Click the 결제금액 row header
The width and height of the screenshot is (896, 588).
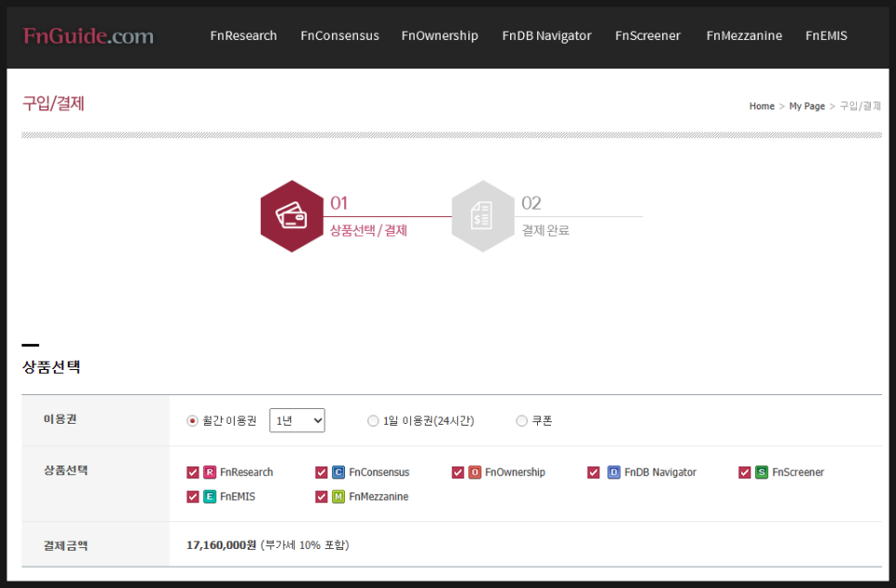coord(66,545)
